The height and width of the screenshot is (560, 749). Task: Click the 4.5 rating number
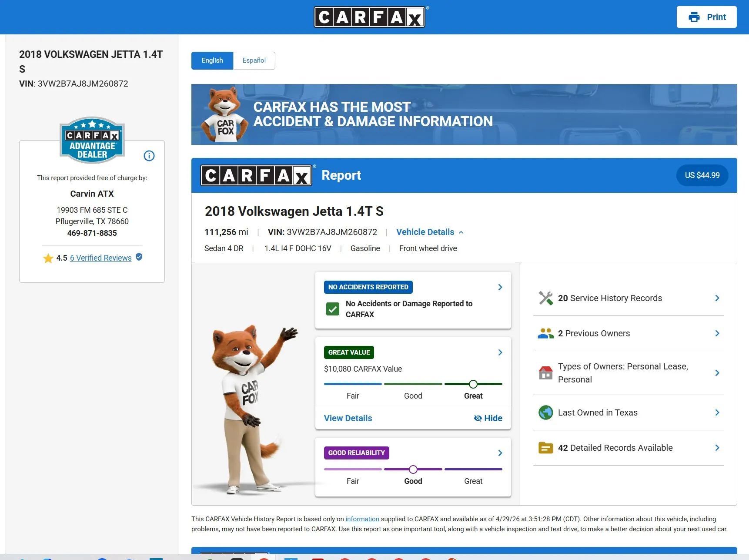(62, 258)
